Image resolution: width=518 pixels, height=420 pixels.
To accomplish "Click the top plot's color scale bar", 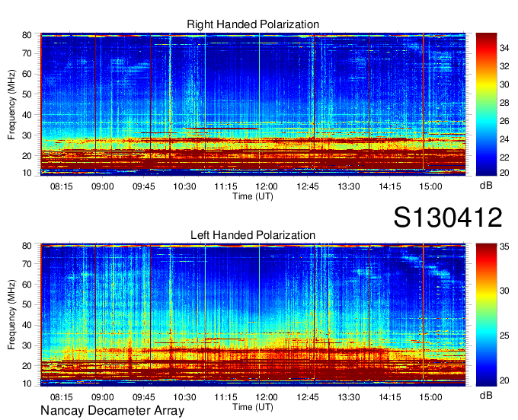I will (486, 104).
